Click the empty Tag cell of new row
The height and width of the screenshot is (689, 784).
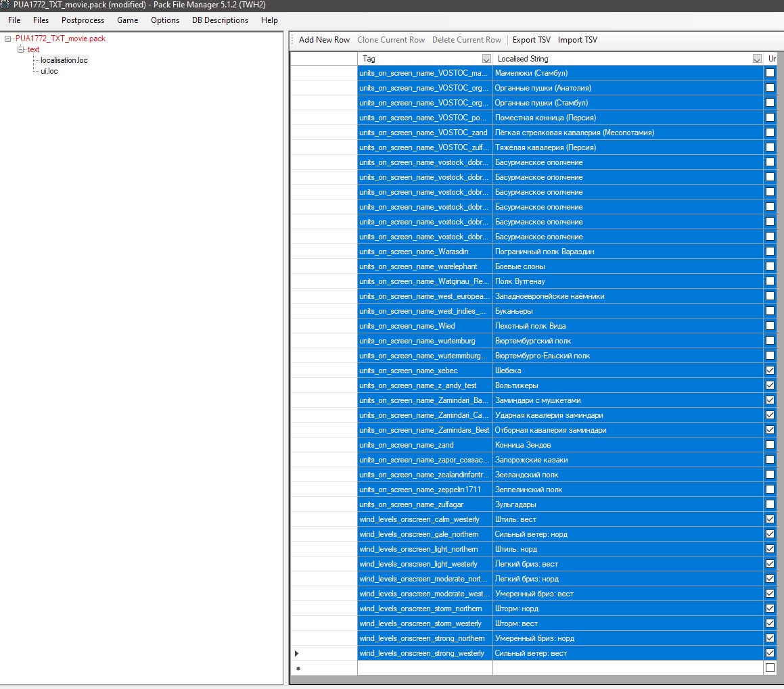tap(425, 668)
